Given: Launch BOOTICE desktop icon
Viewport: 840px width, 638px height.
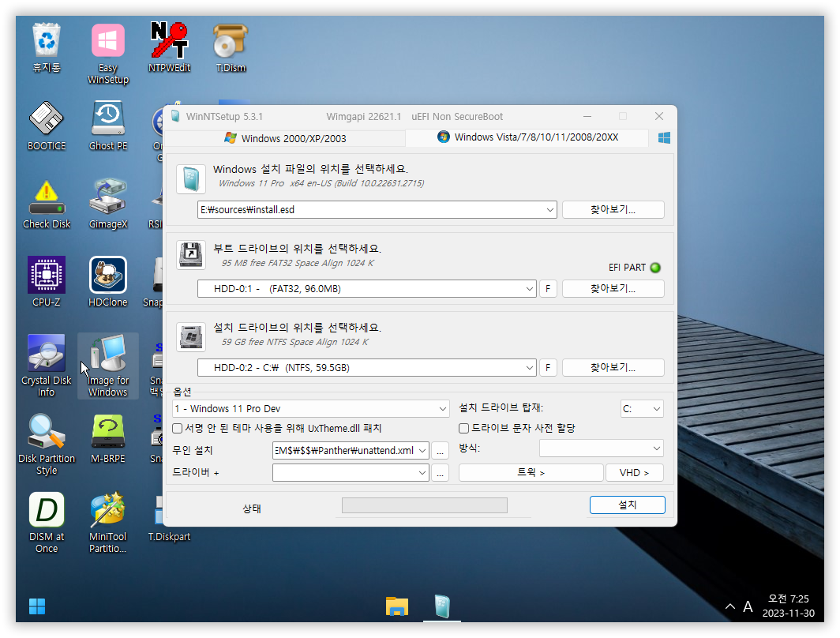Looking at the screenshot, I should click(x=47, y=126).
